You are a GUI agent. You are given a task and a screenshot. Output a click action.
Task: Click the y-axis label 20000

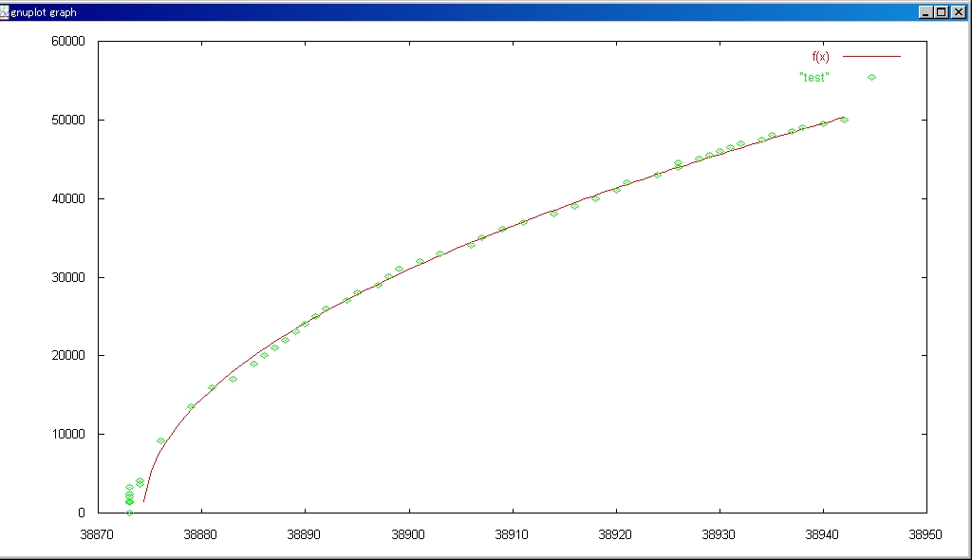coord(68,356)
